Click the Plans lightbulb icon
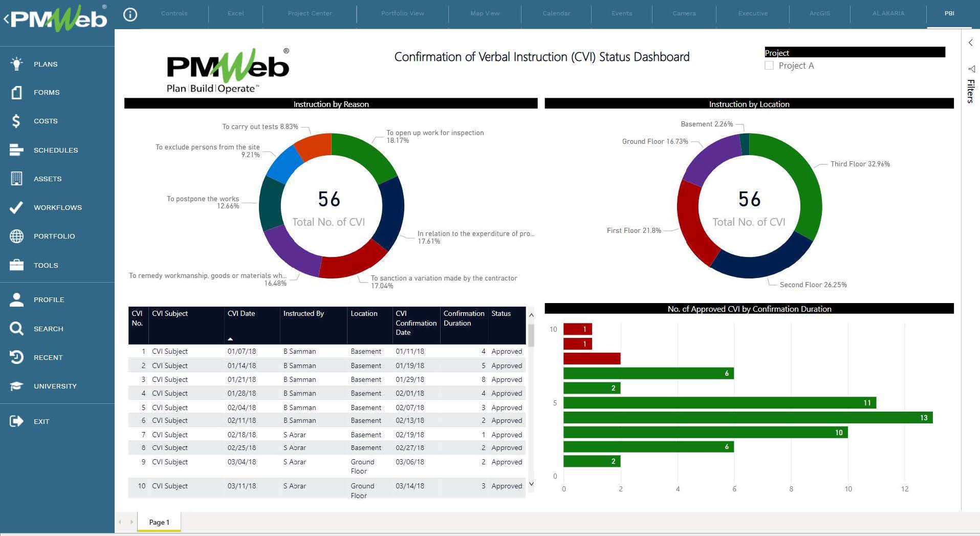Image resolution: width=980 pixels, height=536 pixels. (x=16, y=64)
